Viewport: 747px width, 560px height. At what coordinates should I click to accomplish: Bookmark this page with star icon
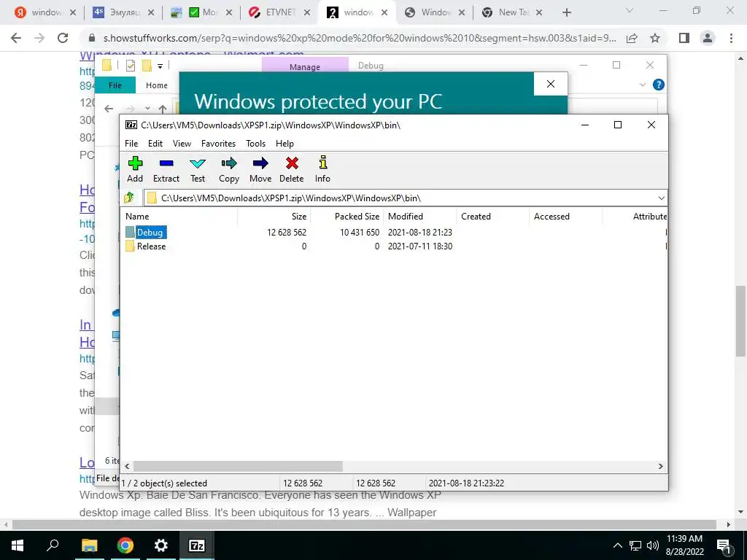click(x=655, y=38)
